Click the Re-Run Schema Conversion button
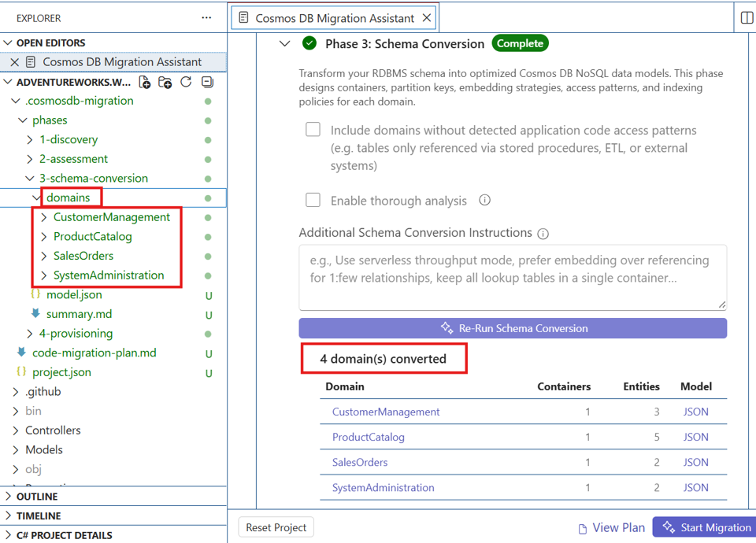The image size is (756, 543). click(513, 328)
